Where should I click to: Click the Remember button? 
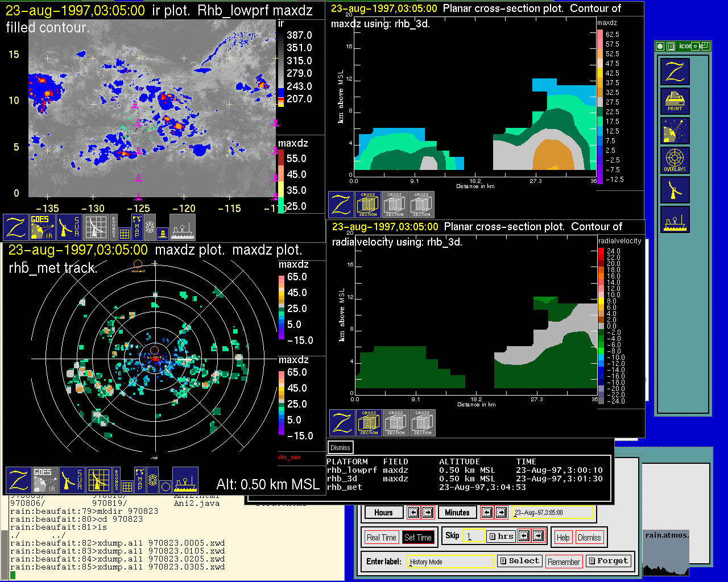coord(564,562)
